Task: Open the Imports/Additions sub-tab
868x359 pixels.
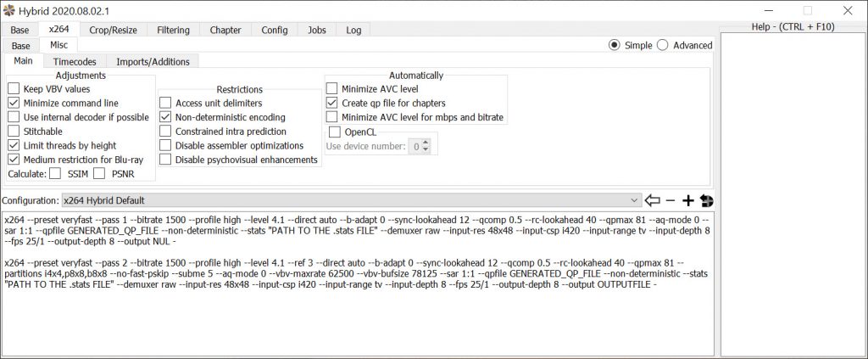Action: [153, 61]
